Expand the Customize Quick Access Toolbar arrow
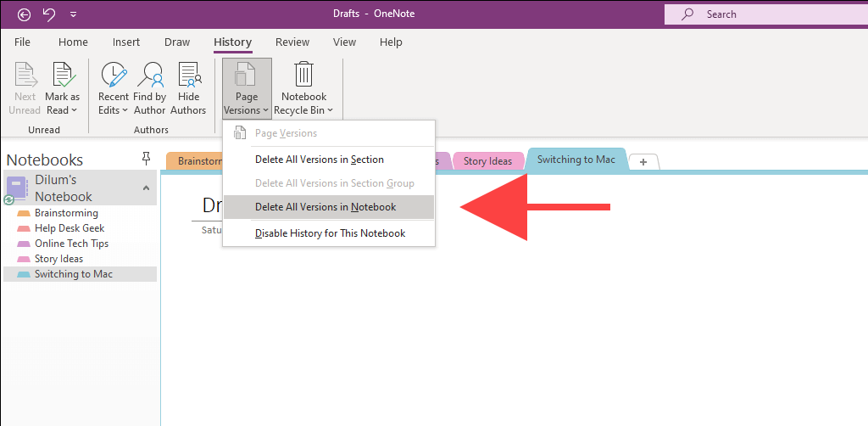Screen dimensions: 868x426 tap(74, 14)
